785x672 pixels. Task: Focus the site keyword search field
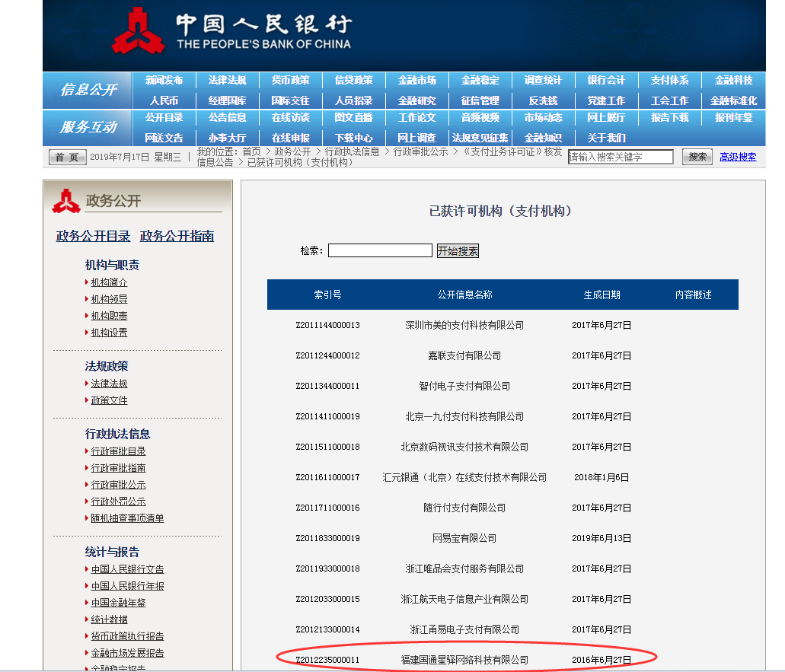[x=621, y=157]
